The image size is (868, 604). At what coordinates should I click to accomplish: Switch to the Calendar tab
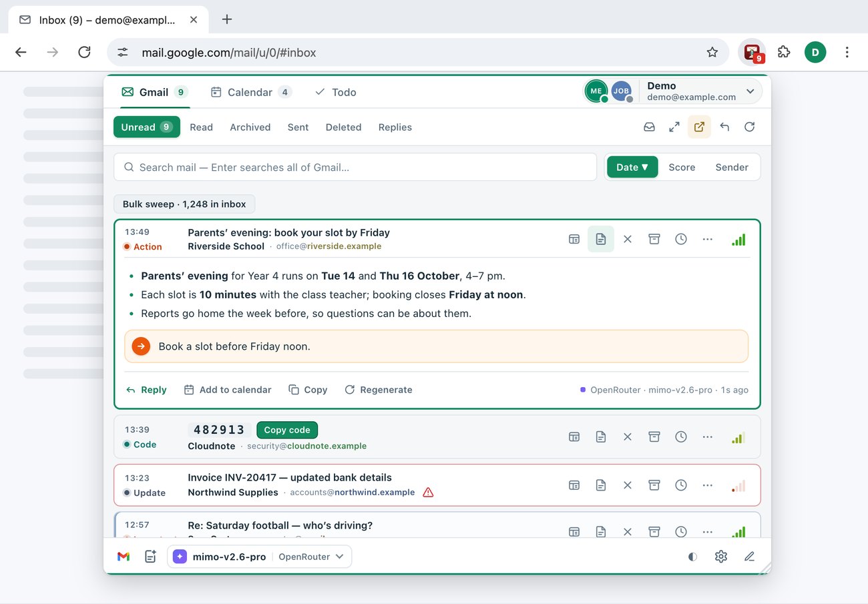(251, 92)
